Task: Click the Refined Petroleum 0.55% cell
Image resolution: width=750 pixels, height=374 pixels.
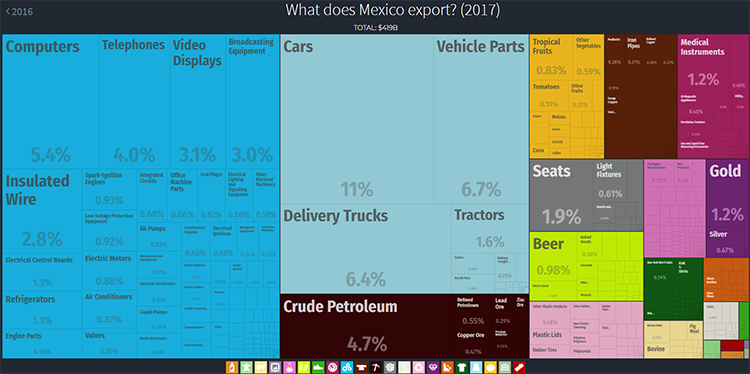Action: (473, 311)
